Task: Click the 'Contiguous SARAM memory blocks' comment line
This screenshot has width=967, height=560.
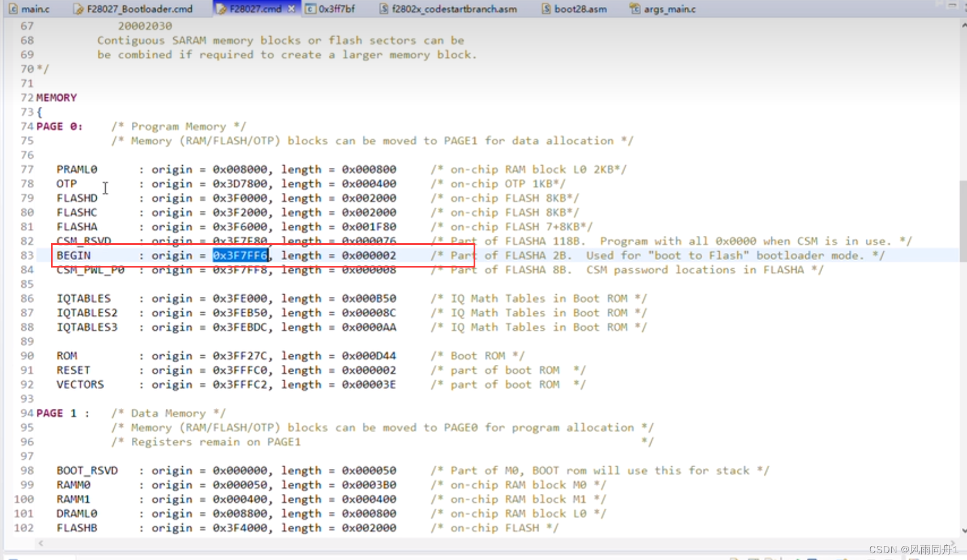Action: pyautogui.click(x=281, y=40)
